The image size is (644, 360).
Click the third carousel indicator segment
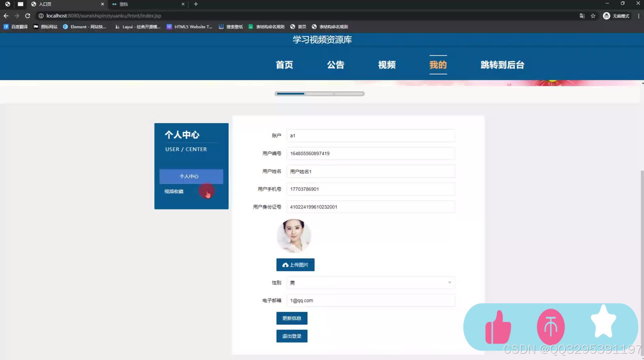pos(349,94)
